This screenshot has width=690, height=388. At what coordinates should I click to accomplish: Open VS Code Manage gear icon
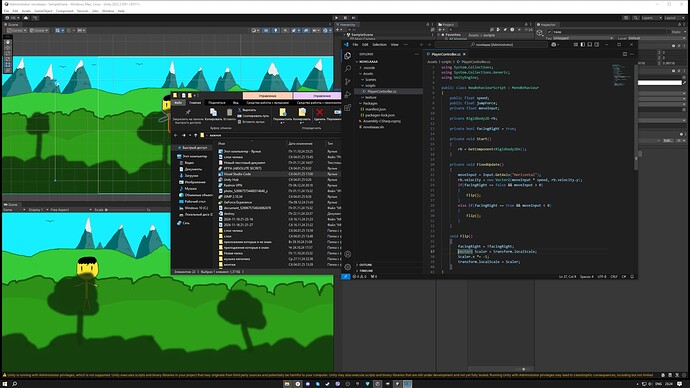click(x=348, y=267)
